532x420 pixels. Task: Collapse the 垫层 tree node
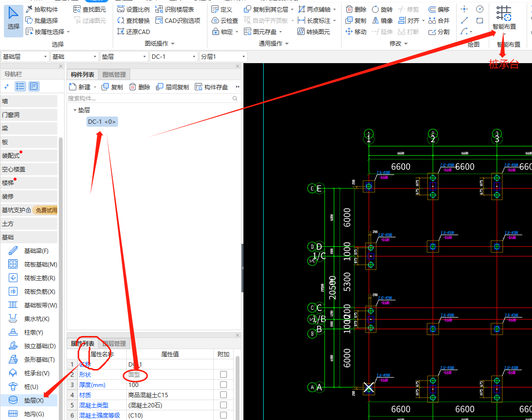(x=75, y=110)
